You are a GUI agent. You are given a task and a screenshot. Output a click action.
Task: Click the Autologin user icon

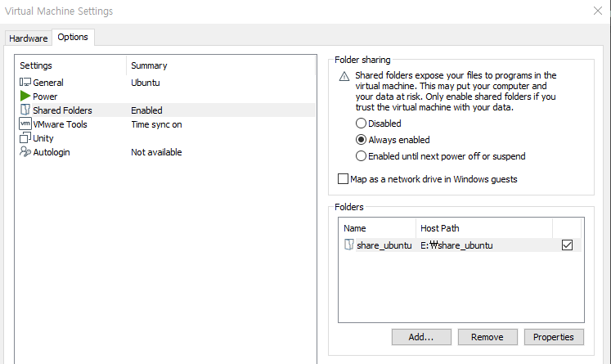click(25, 151)
